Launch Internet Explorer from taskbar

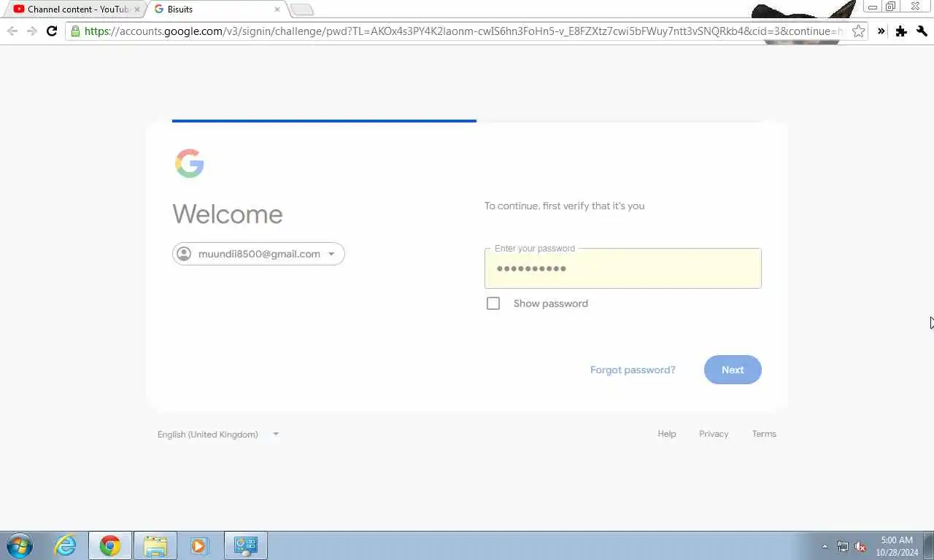(66, 545)
